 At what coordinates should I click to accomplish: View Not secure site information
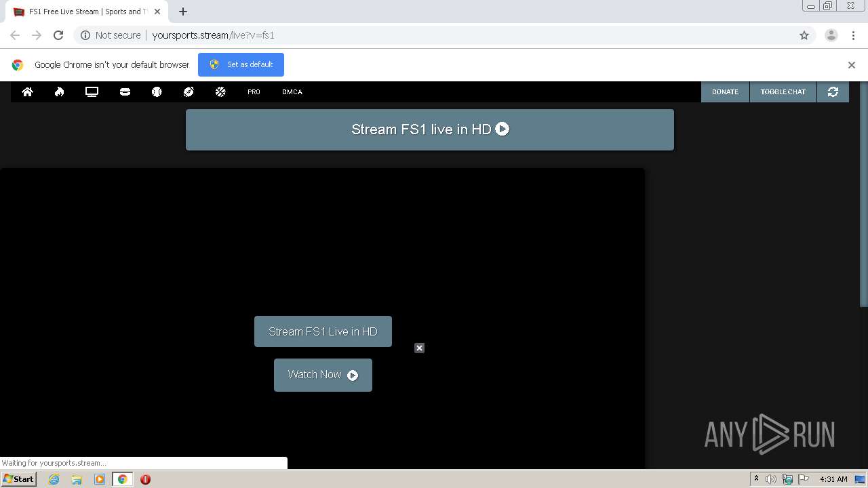111,35
